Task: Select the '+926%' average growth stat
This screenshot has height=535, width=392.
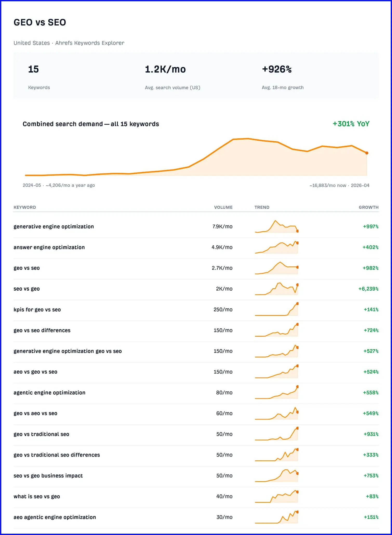Action: click(277, 69)
